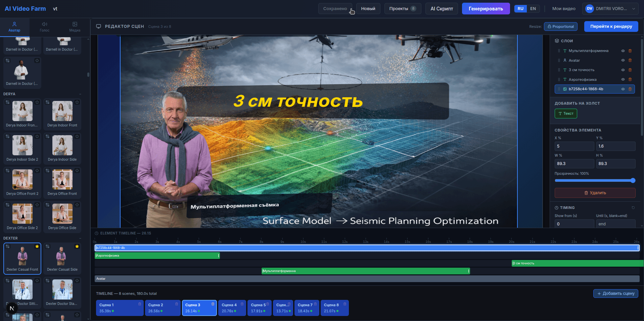Unfavorite Dexter Casual Front via star icon
The width and height of the screenshot is (644, 321).
pos(37,246)
